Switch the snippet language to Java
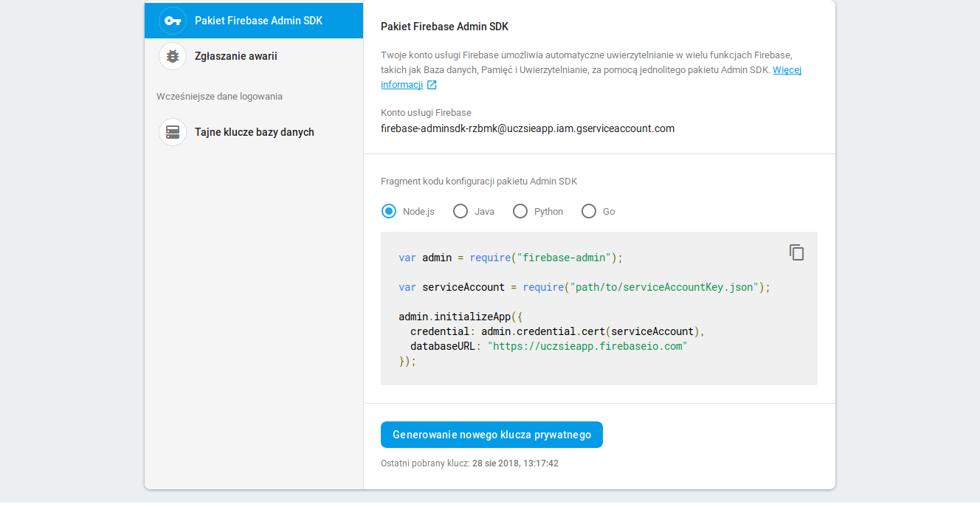This screenshot has height=507, width=980. click(x=460, y=211)
